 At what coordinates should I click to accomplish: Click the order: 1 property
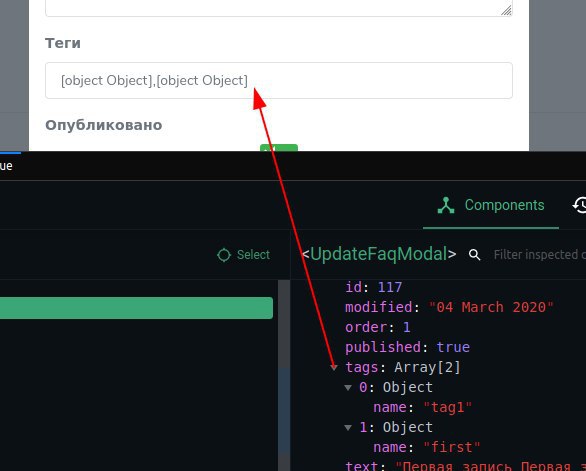point(378,327)
